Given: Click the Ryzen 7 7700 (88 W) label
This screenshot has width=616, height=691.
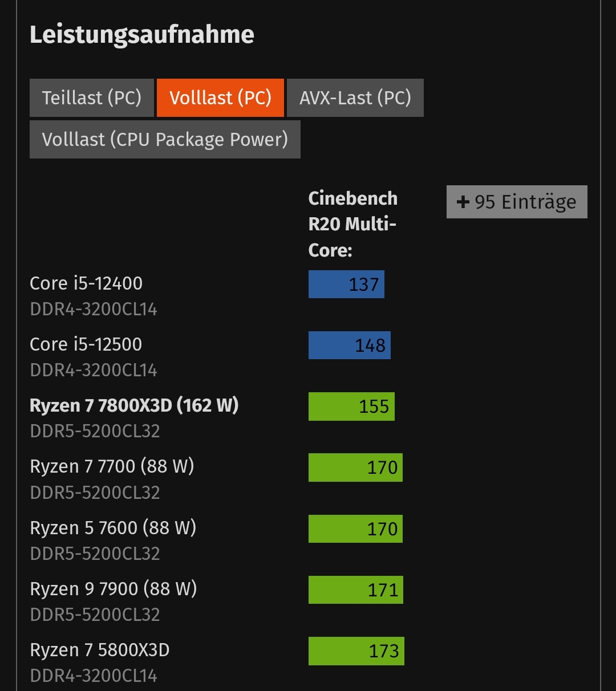Looking at the screenshot, I should (112, 466).
